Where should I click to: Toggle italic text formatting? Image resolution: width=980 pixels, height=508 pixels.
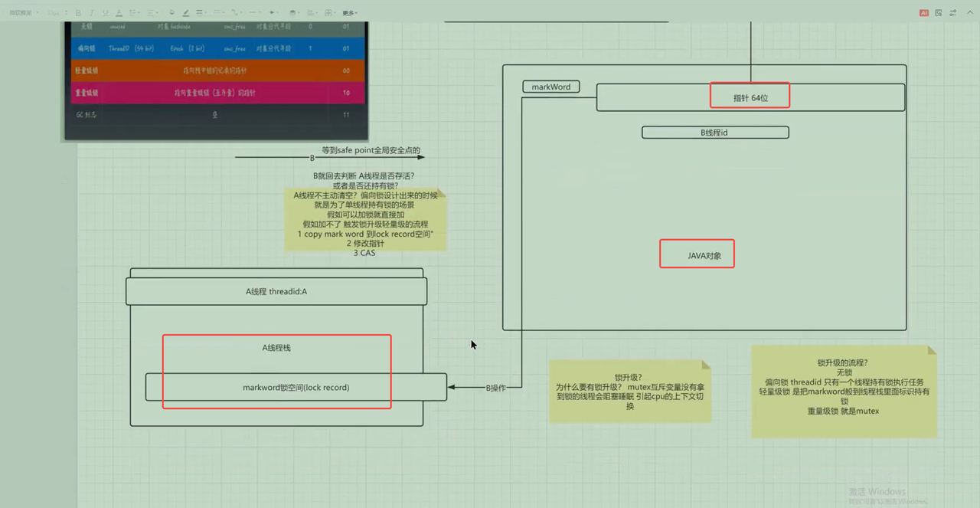coord(92,13)
